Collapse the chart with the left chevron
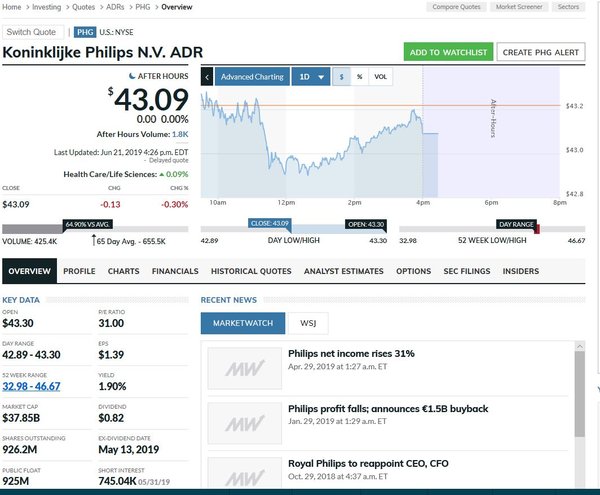Image resolution: width=600 pixels, height=495 pixels. (207, 77)
